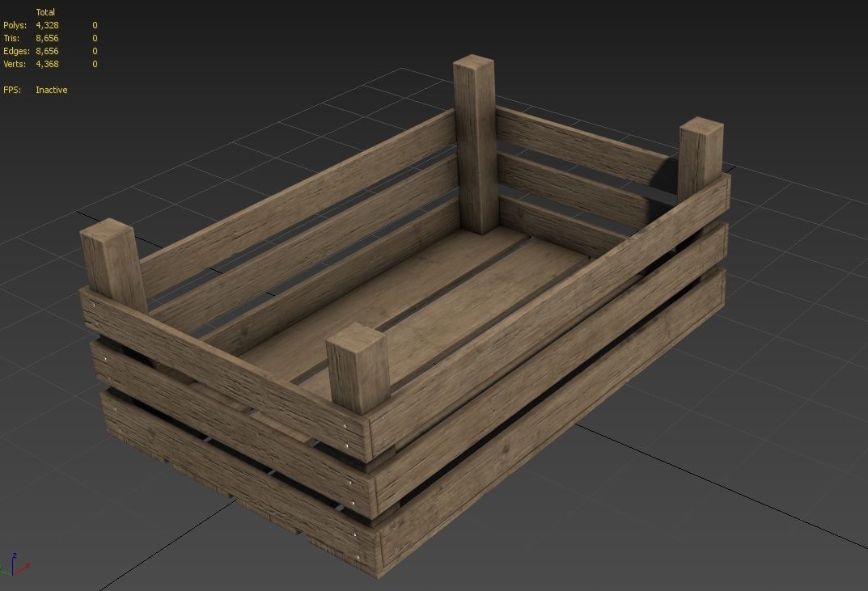The width and height of the screenshot is (868, 591).
Task: Click the 'Verts:' statistics label
Action: click(x=15, y=64)
